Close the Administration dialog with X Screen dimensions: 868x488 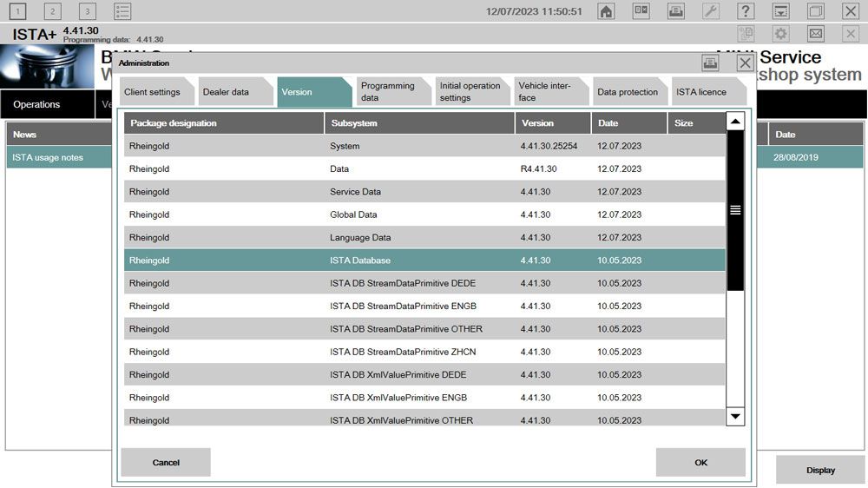(745, 63)
